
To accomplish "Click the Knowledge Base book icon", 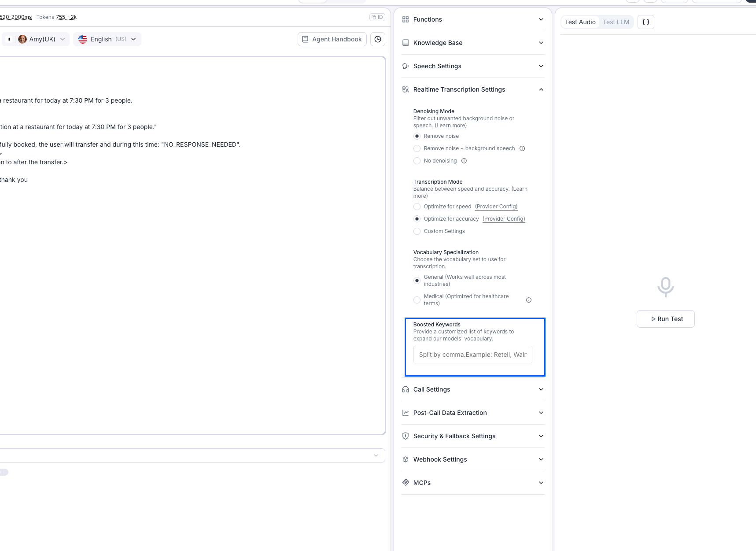I will (406, 43).
